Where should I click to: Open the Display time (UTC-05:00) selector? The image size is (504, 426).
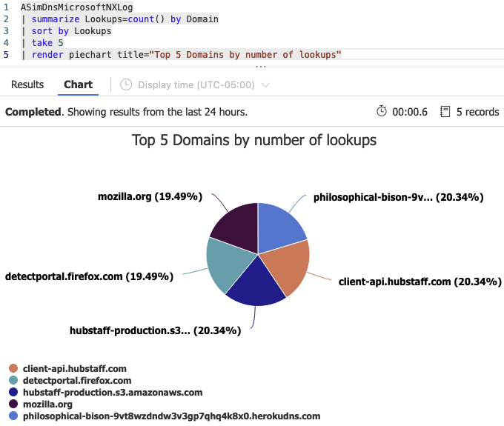(196, 85)
